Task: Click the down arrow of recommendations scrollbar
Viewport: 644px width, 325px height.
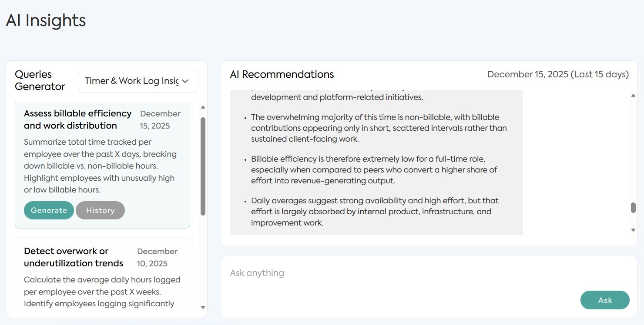Action: coord(633,230)
